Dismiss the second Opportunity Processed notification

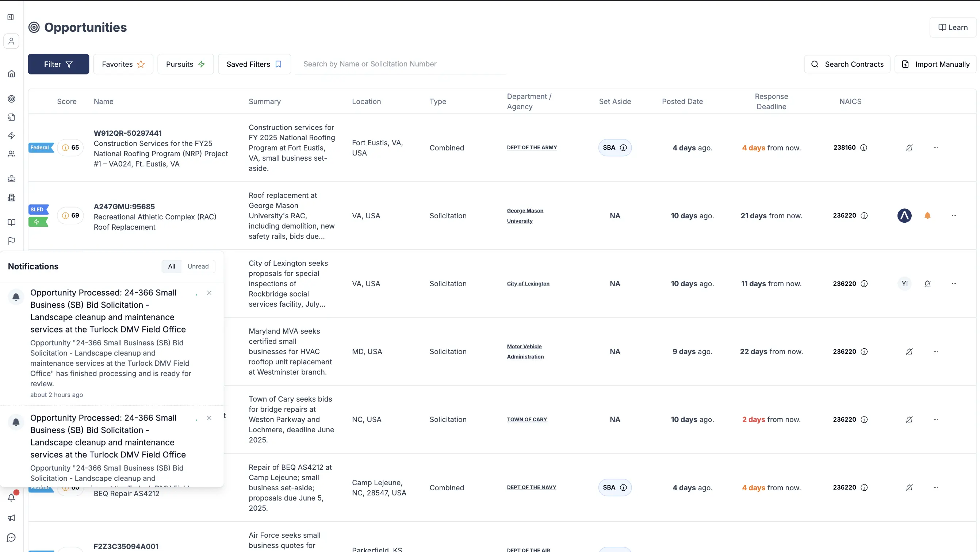click(x=209, y=418)
